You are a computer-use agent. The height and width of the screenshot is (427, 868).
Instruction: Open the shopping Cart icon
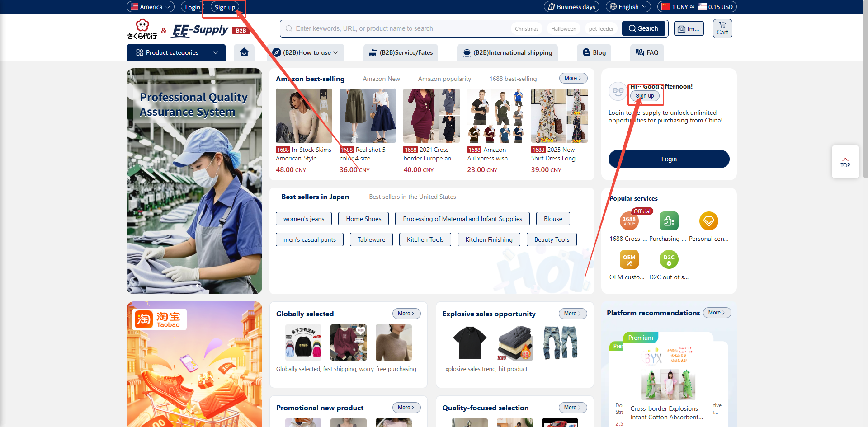click(722, 28)
